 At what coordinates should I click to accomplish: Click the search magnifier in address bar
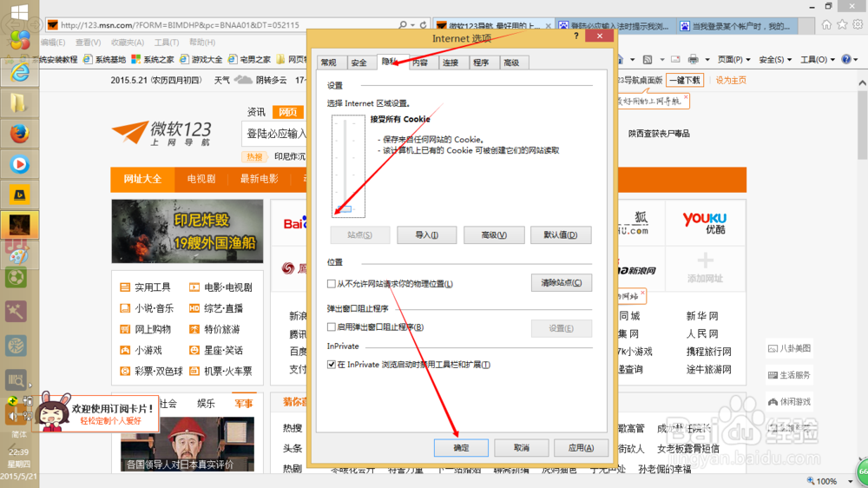[403, 25]
